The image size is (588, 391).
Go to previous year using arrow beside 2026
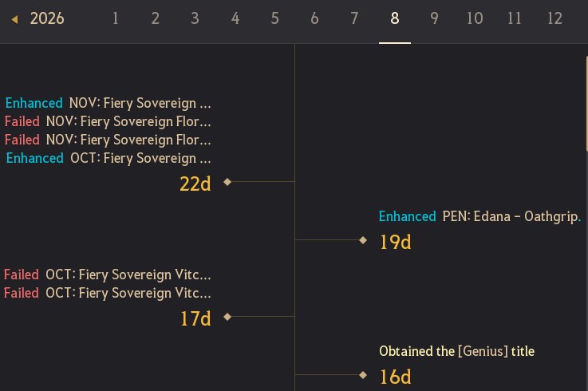point(14,19)
